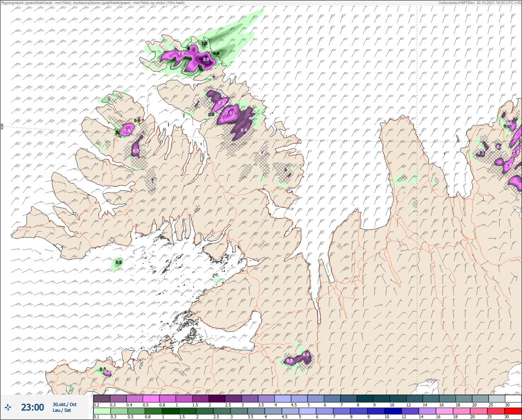Click the weather symbol icon beside 23:00
522x420 pixels.
(x=8, y=407)
